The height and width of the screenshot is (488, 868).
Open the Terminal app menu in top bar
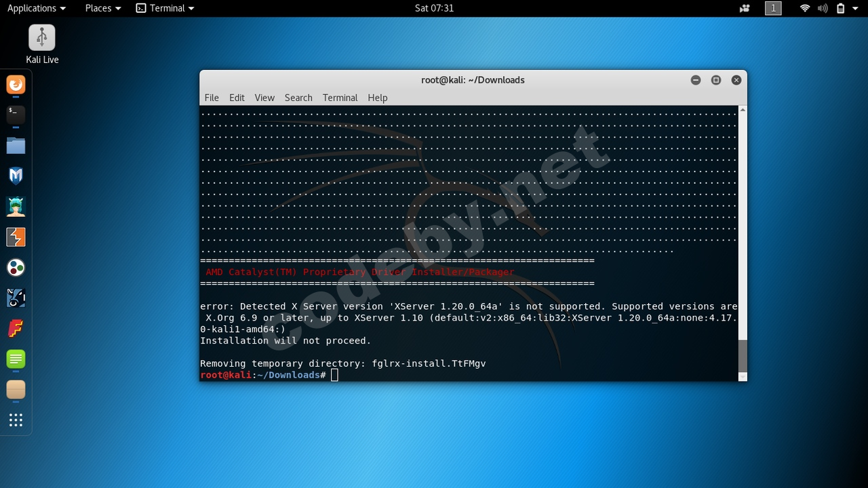[165, 8]
